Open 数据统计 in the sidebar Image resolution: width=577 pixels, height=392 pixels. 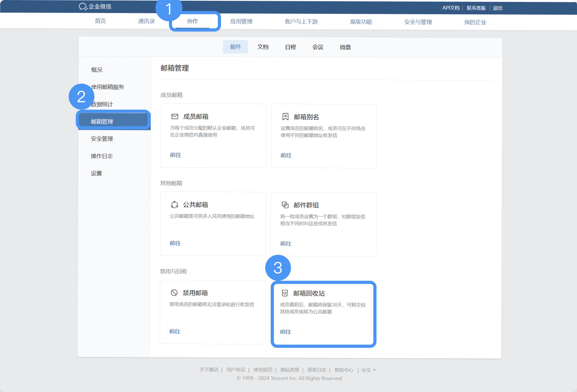coord(102,105)
